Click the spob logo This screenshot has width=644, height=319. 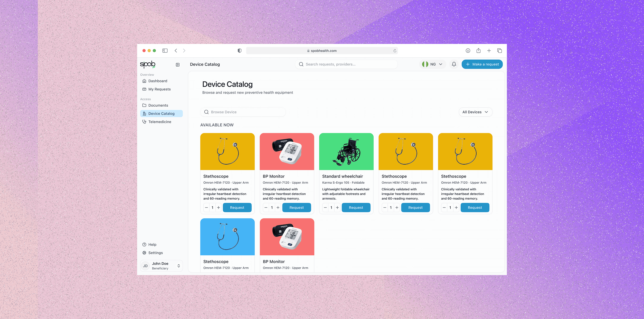pos(148,64)
